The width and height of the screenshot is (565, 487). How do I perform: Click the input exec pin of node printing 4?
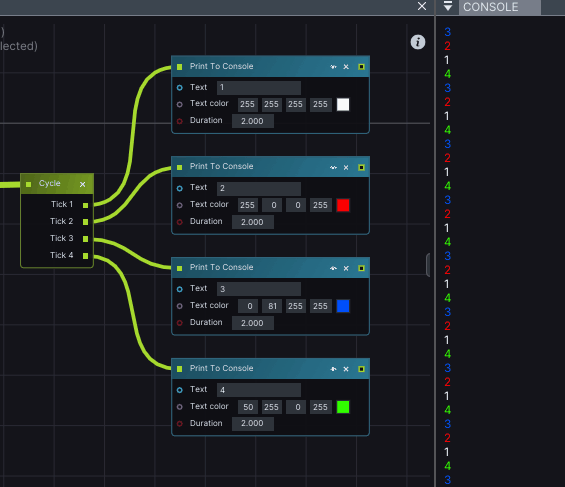[179, 369]
